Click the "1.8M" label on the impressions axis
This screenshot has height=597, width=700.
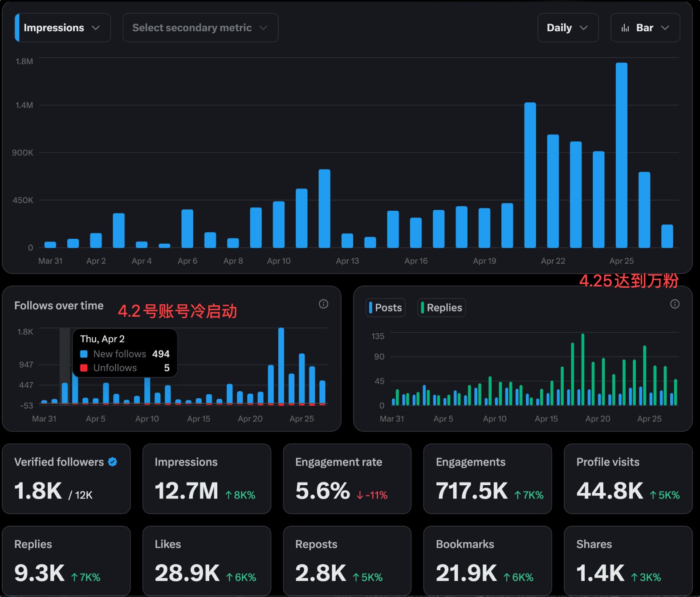coord(24,61)
